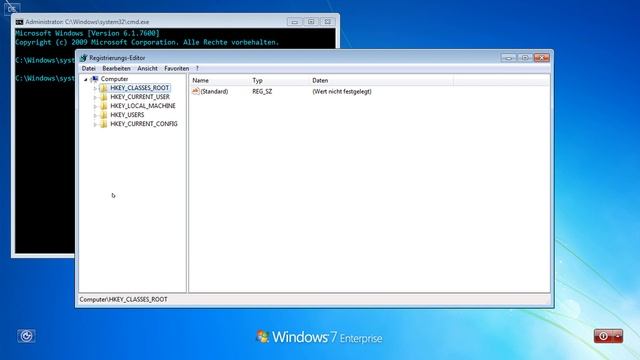Open the Bearbeiten menu
The image size is (640, 360).
(x=116, y=69)
